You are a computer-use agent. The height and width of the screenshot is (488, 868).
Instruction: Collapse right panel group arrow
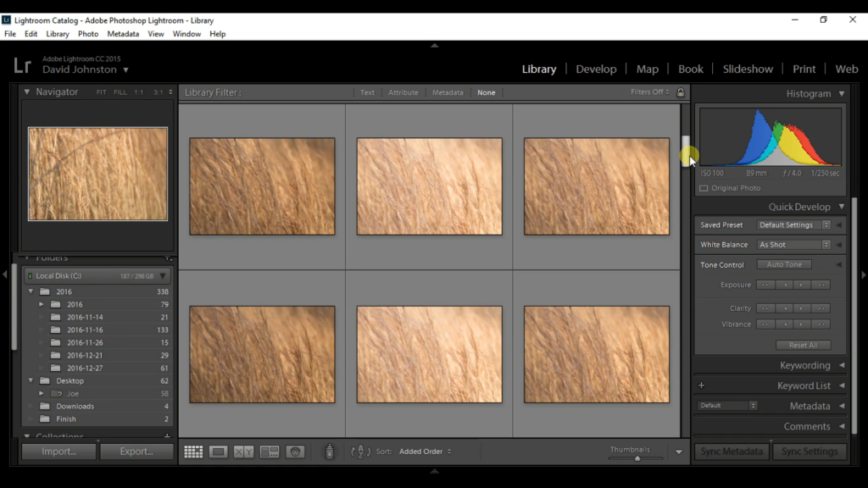click(x=863, y=274)
